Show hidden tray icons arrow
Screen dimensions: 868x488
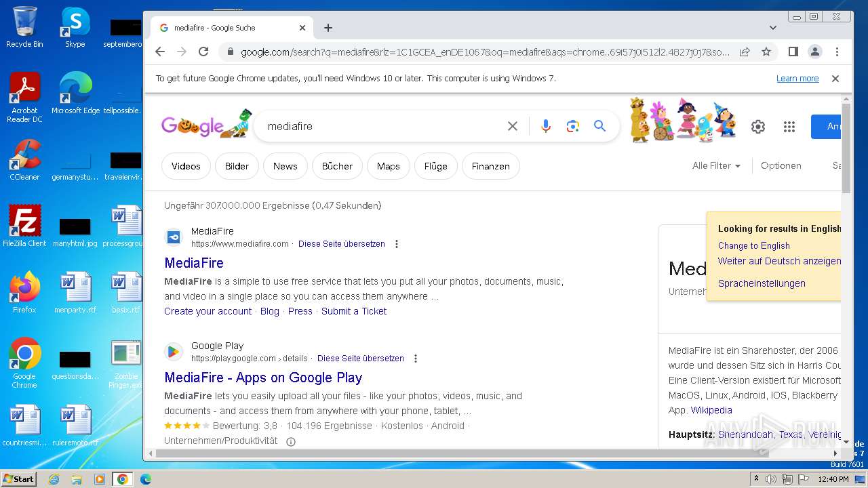[x=757, y=479]
